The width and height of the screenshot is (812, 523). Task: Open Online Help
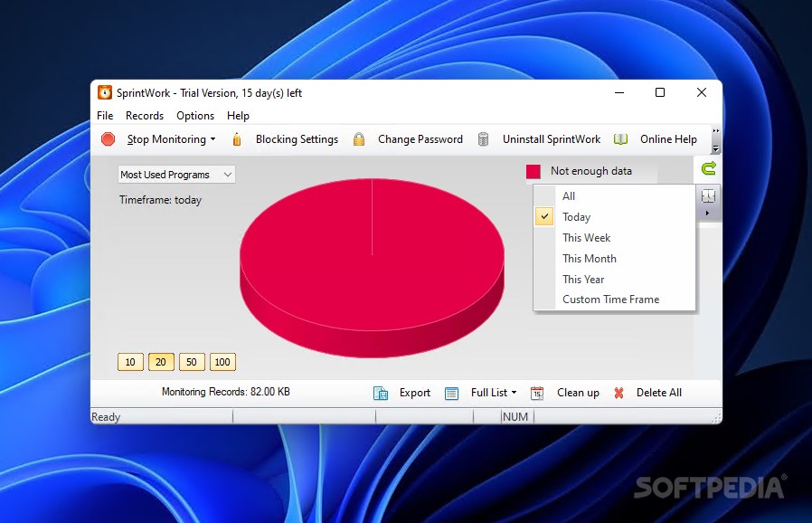pos(668,139)
